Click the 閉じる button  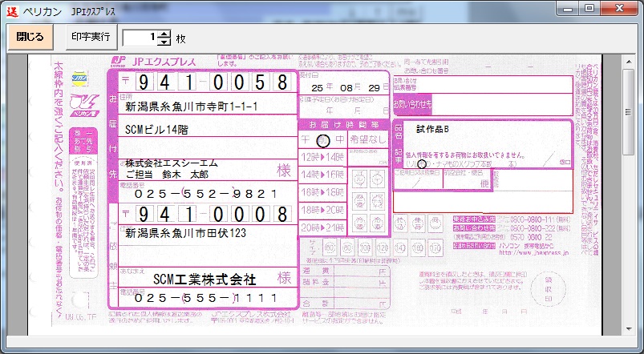coord(30,37)
